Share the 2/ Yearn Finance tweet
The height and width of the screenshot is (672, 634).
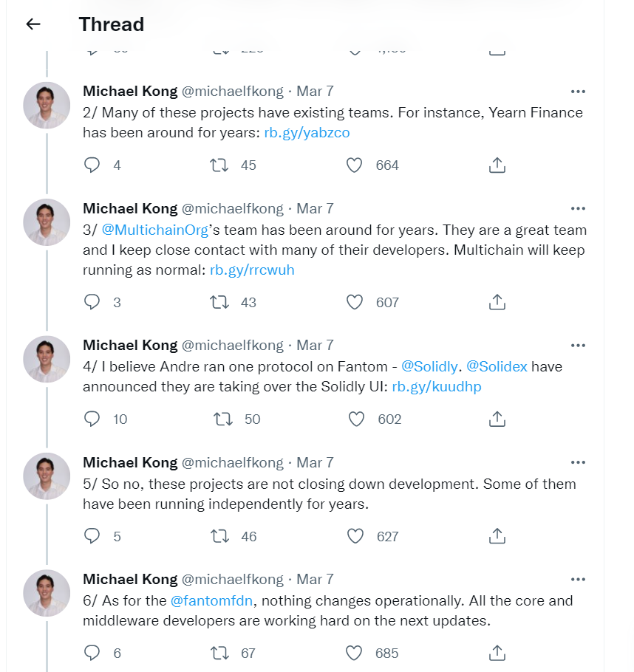coord(497,165)
